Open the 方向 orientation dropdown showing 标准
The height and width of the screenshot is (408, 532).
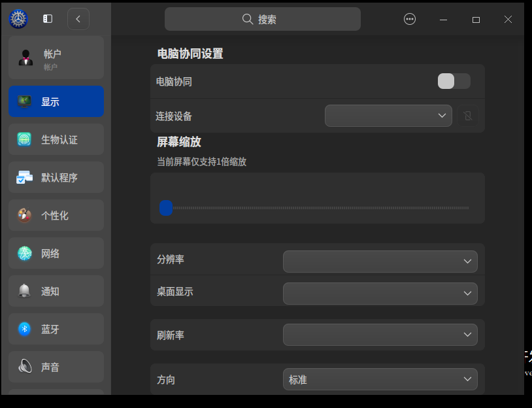[380, 379]
